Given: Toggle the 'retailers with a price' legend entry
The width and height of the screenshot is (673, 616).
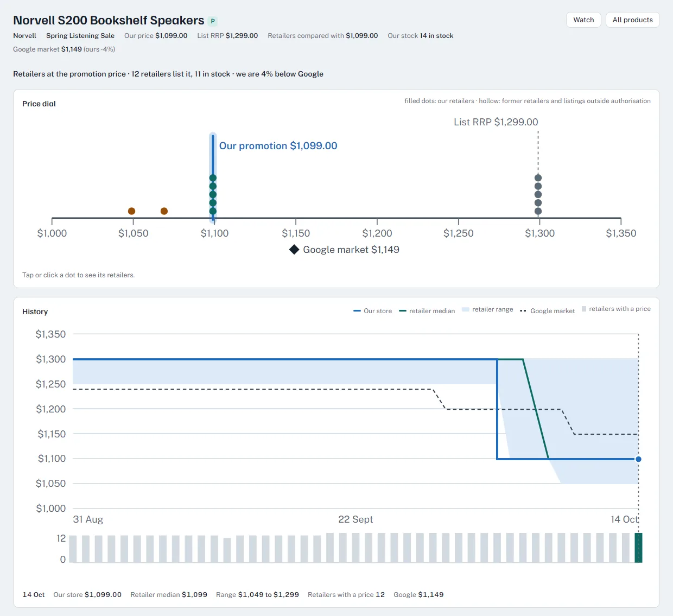Looking at the screenshot, I should pyautogui.click(x=616, y=309).
